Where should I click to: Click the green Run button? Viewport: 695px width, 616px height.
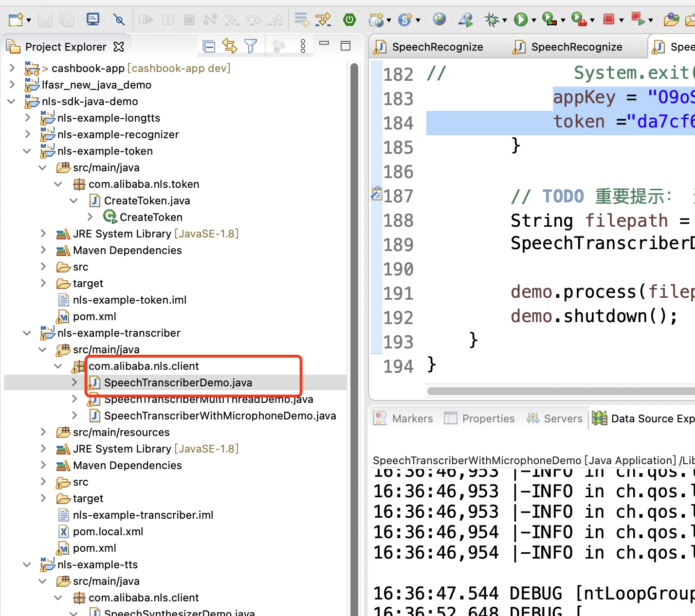[x=521, y=19]
